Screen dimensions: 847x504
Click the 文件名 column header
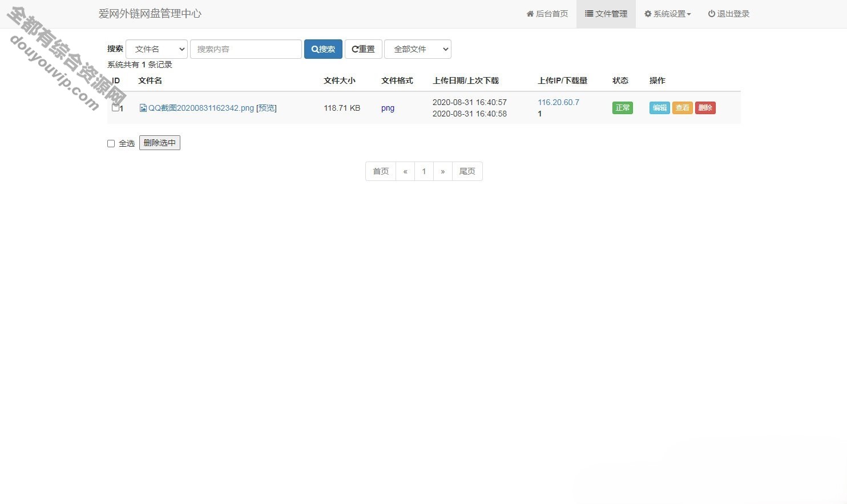[x=150, y=80]
